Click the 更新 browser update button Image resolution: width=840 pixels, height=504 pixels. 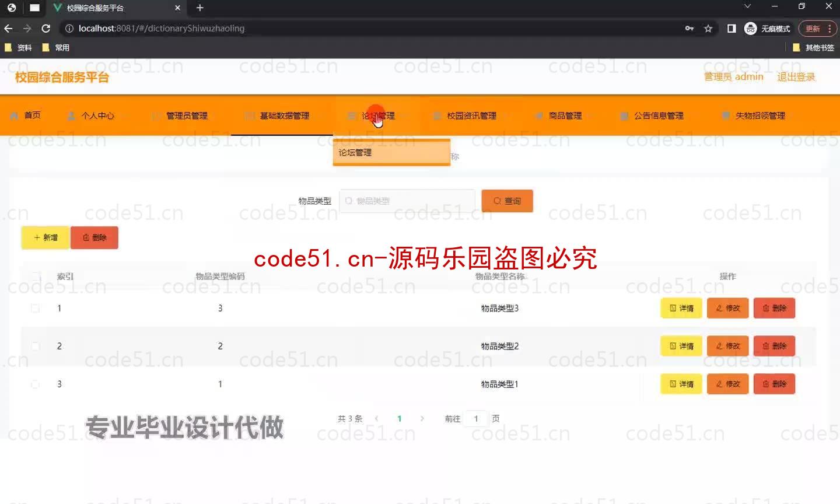click(x=817, y=28)
